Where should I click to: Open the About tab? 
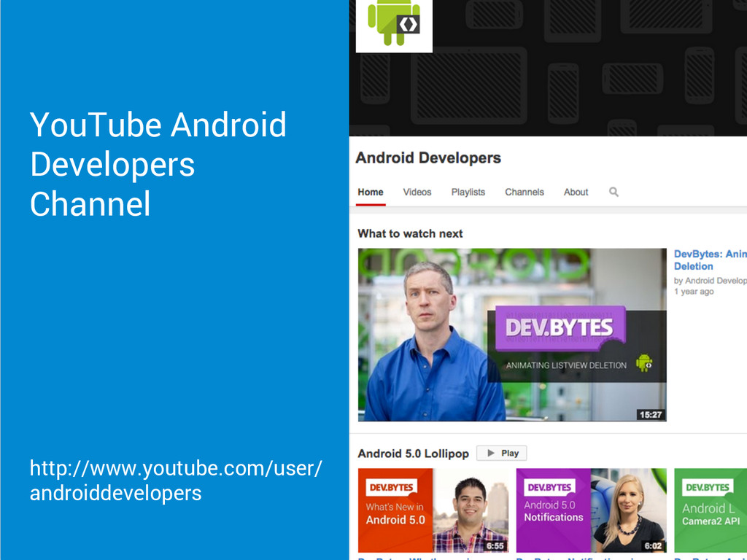click(576, 192)
